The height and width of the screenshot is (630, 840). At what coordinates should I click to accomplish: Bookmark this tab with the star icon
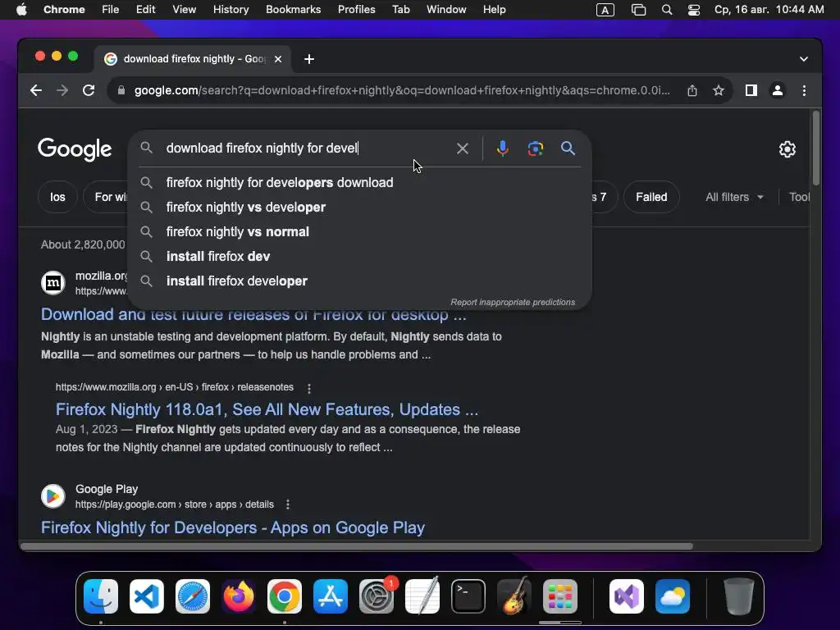[x=719, y=90]
